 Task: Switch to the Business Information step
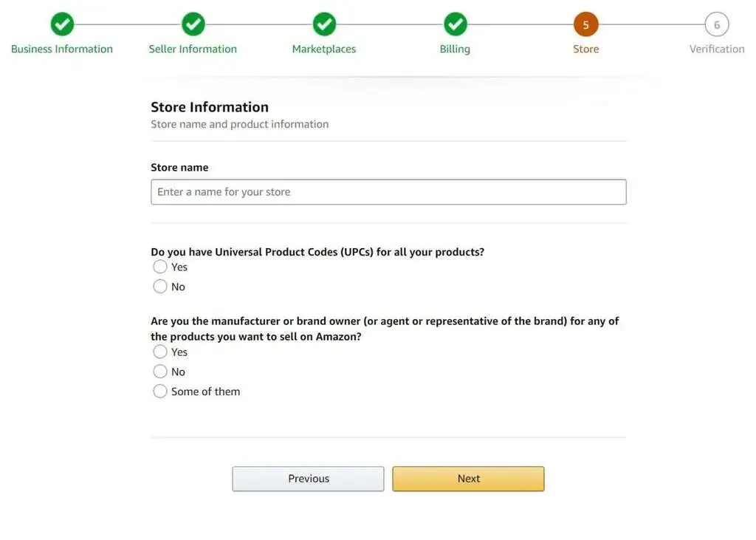coord(62,49)
